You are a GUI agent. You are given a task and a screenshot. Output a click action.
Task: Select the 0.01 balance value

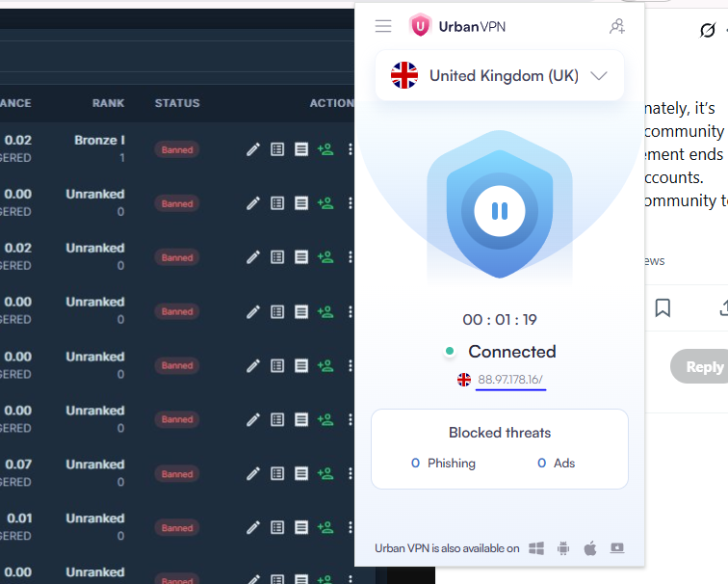(19, 518)
